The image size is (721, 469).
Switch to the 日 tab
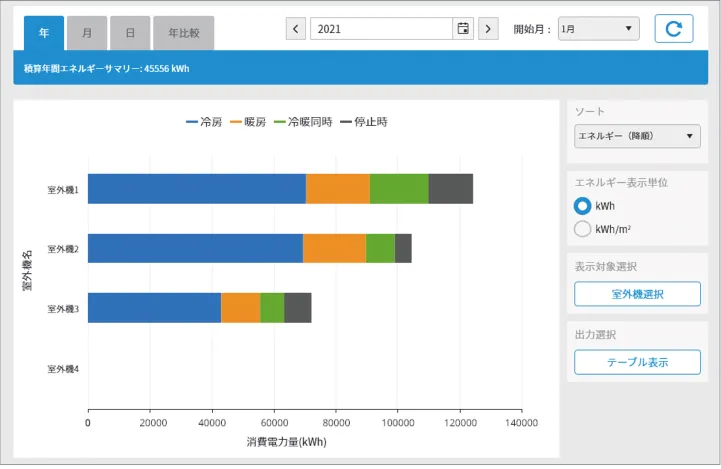(x=130, y=33)
